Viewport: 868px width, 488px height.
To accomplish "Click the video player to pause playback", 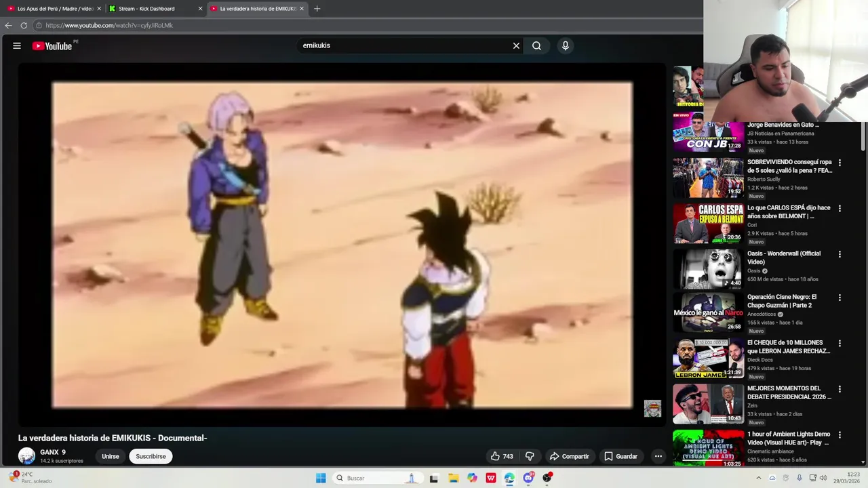I will coord(342,245).
